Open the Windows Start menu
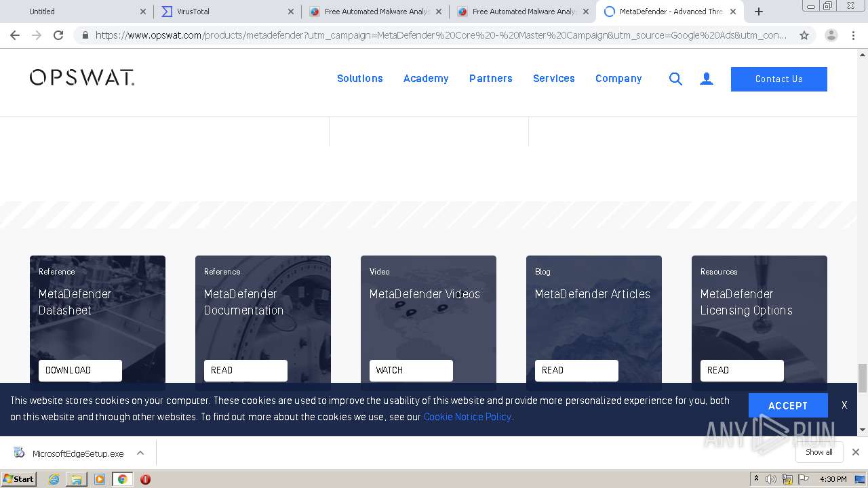 (x=18, y=479)
